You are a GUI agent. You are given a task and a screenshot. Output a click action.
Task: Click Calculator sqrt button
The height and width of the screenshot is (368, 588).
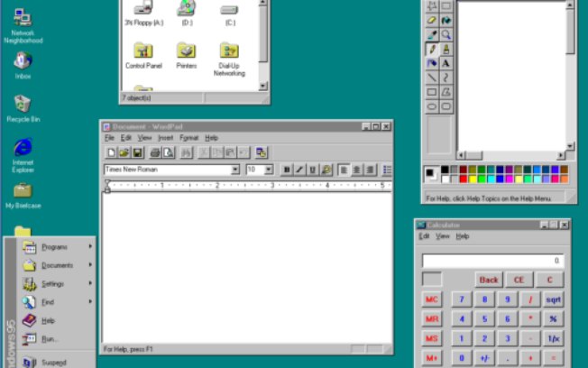(x=553, y=299)
